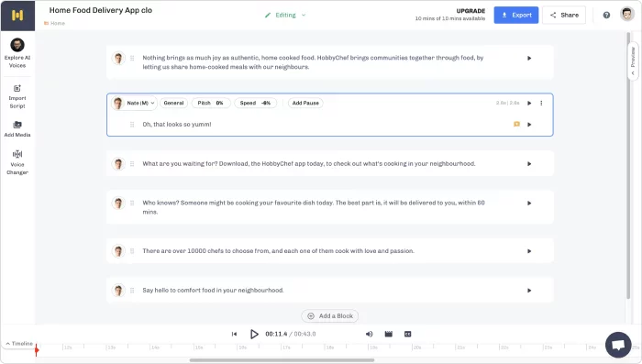Expand the Nate (M) voice dropdown
Screen dimensions: 642x364
tap(134, 104)
